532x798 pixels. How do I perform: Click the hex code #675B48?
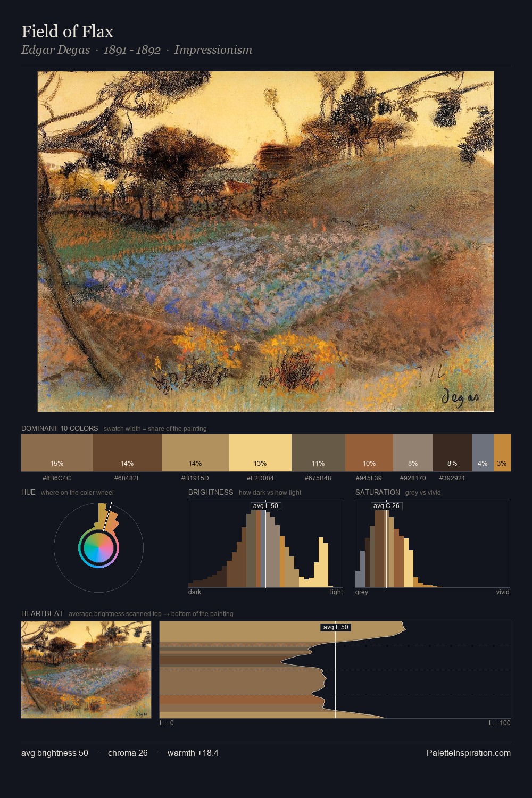318,478
